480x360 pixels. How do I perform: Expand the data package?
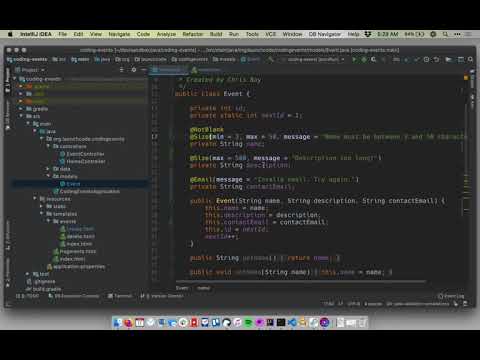[x=48, y=169]
